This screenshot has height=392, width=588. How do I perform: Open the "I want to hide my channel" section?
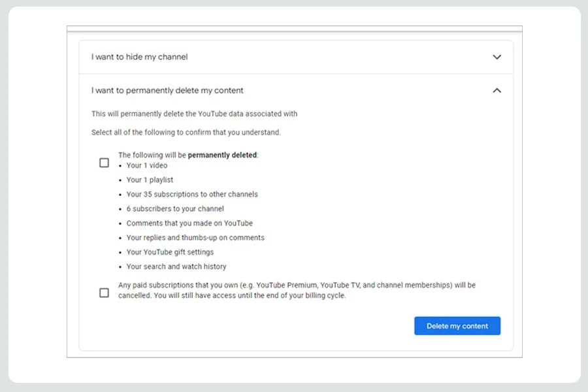[x=296, y=57]
